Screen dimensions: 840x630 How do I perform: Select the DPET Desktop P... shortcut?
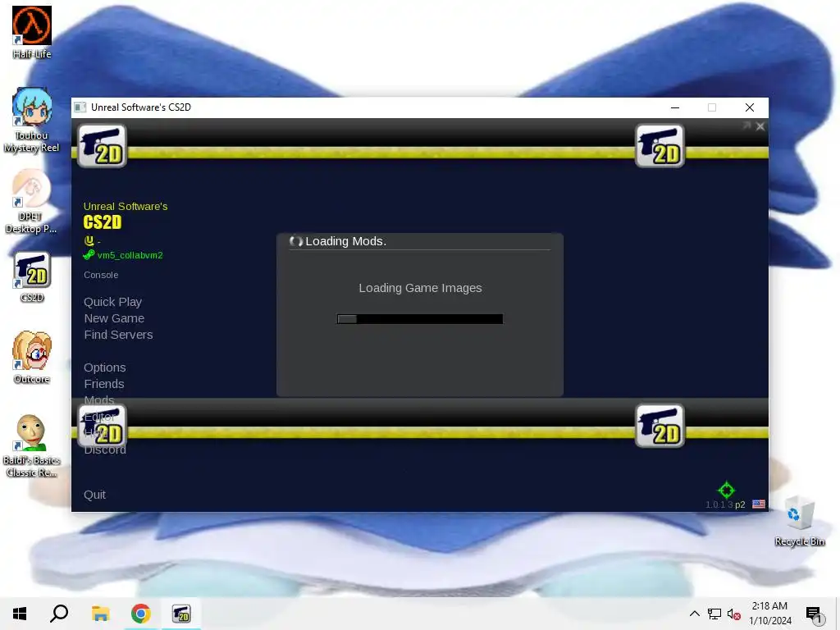[31, 202]
